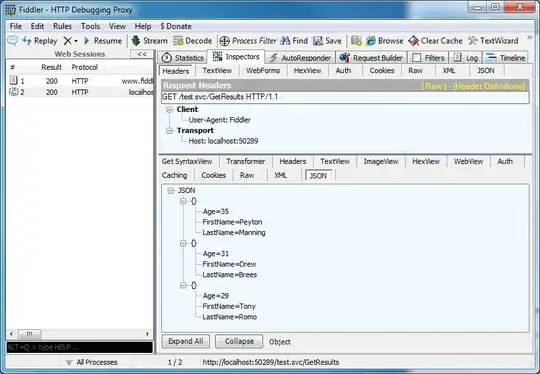
Task: Select the LastName=Brees node
Action: pos(230,275)
